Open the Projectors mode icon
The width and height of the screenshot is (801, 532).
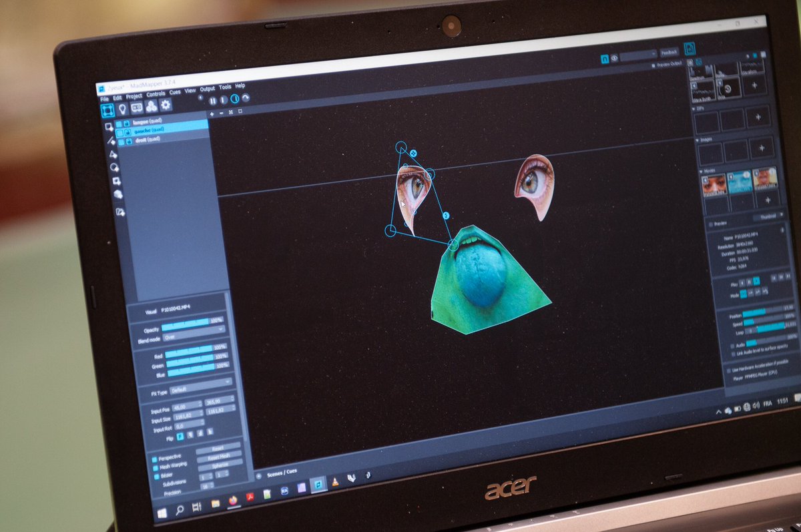click(137, 107)
